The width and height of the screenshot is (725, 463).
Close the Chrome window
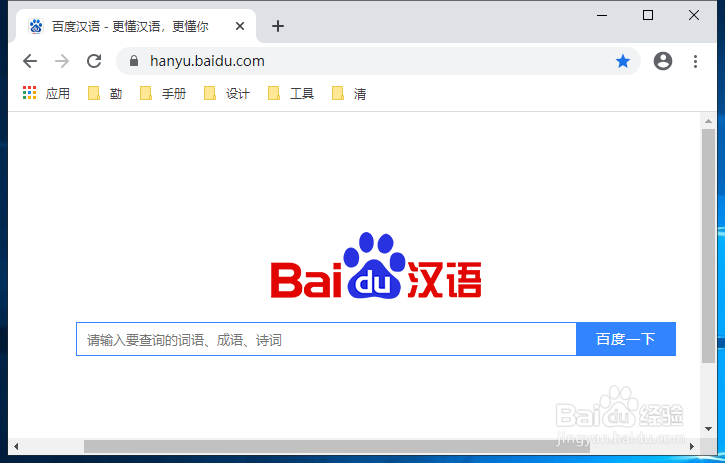coord(694,15)
